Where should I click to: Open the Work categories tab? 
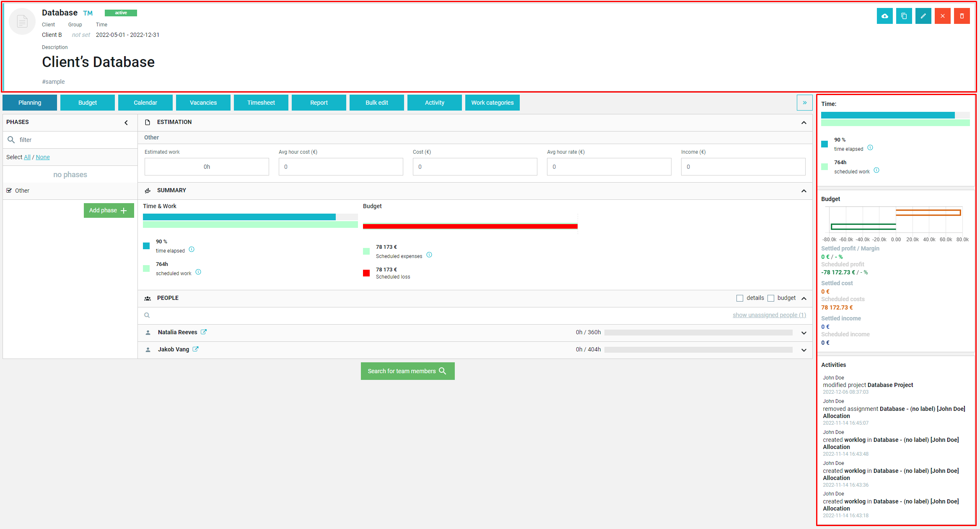(493, 103)
